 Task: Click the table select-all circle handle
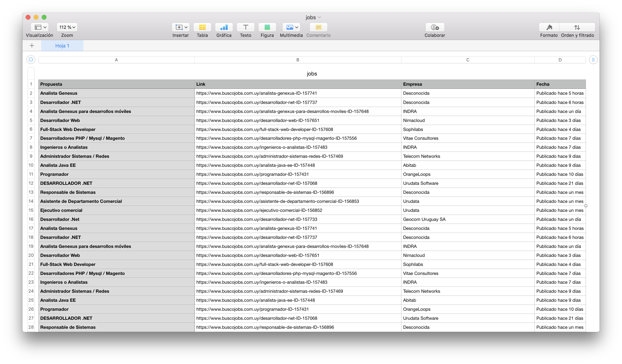click(x=31, y=59)
